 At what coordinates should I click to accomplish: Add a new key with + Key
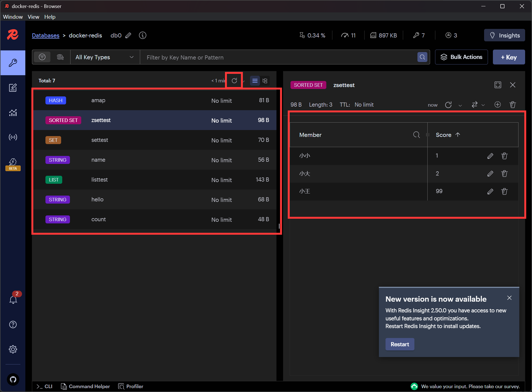click(x=509, y=57)
